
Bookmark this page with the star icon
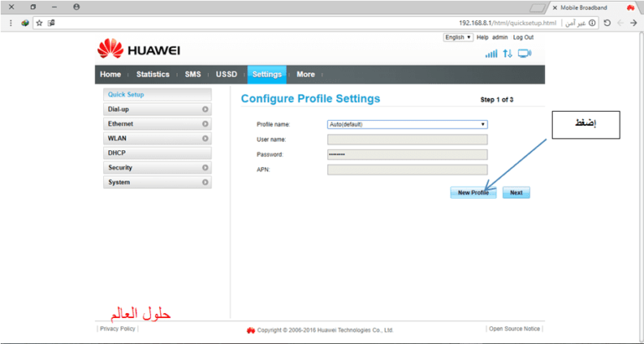pyautogui.click(x=39, y=23)
